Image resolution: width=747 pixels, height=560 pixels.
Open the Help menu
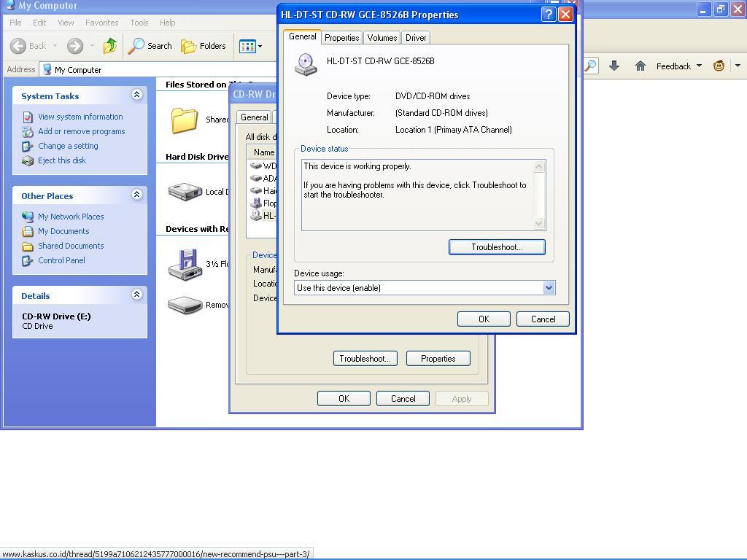pyautogui.click(x=167, y=23)
